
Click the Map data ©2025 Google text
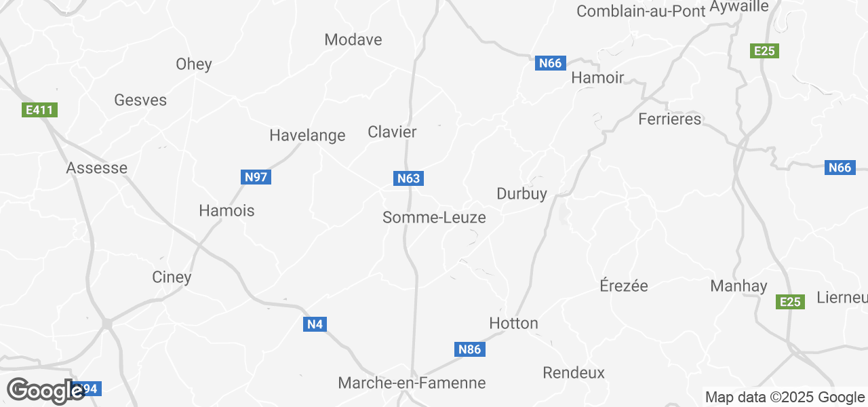[785, 398]
